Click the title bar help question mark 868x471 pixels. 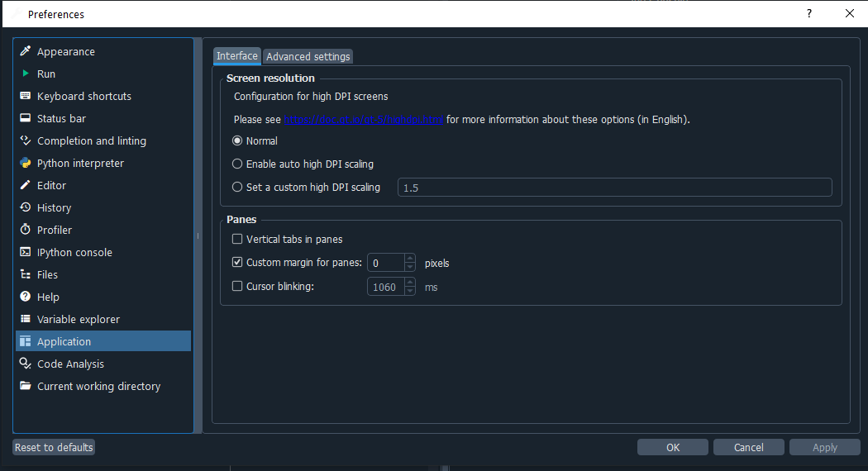point(809,13)
